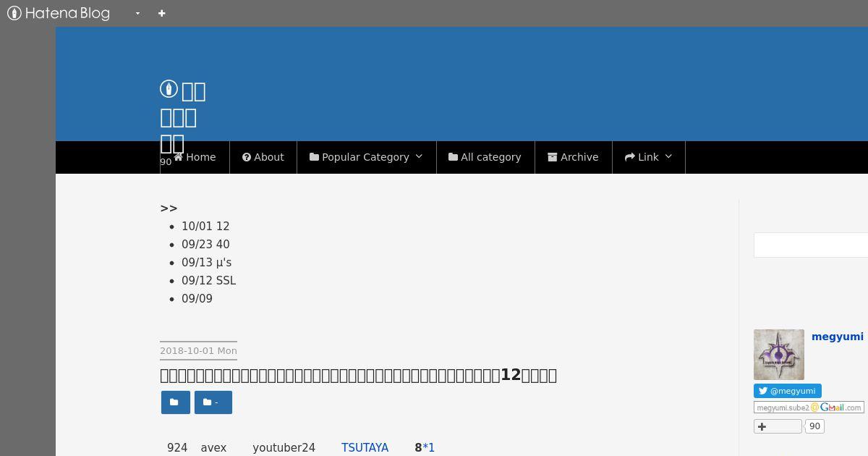Click the plus icon in top bar
The image size is (868, 456).
pos(162,13)
